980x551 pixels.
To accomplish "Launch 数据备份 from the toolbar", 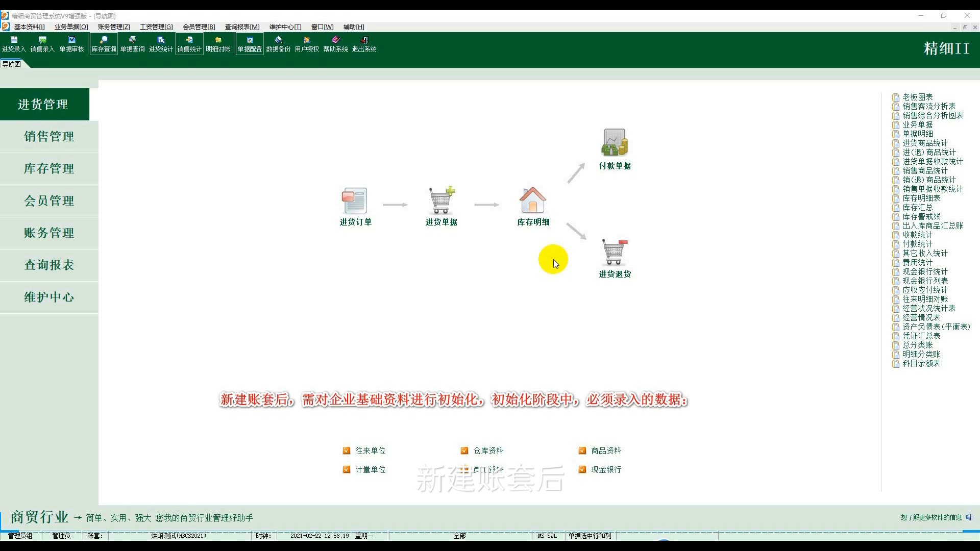I will tap(278, 44).
